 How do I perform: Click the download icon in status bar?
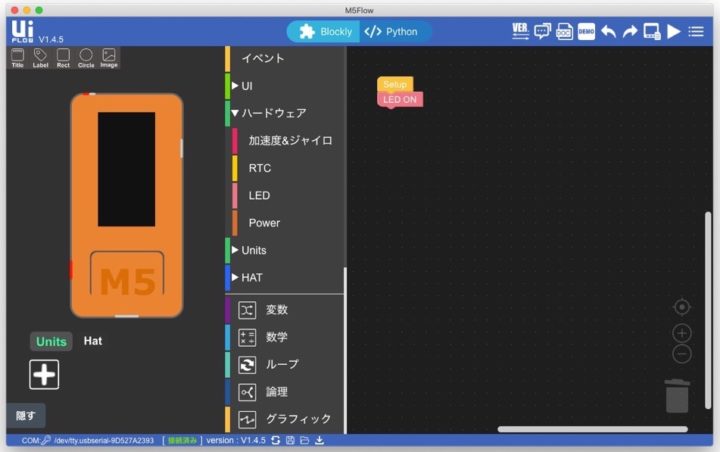320,440
